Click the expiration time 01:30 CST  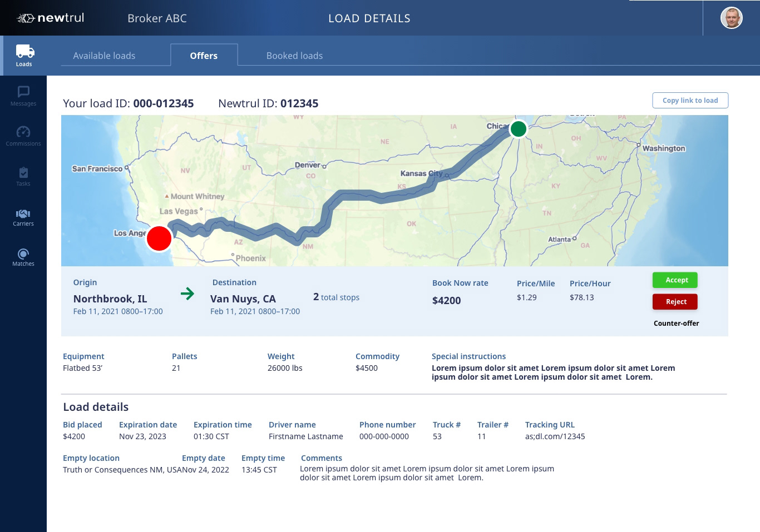tap(211, 436)
